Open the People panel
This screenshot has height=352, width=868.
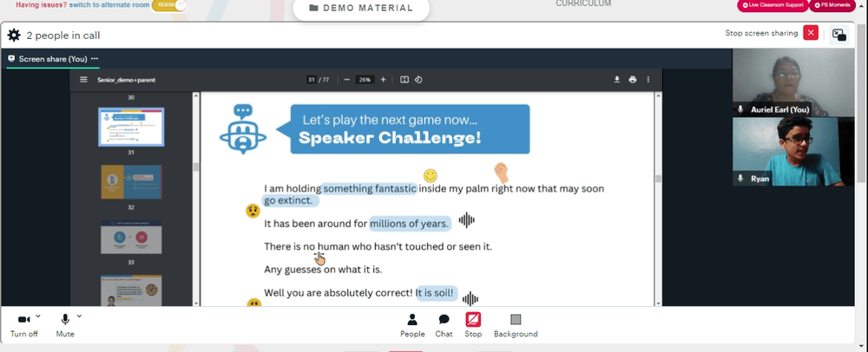coord(412,325)
